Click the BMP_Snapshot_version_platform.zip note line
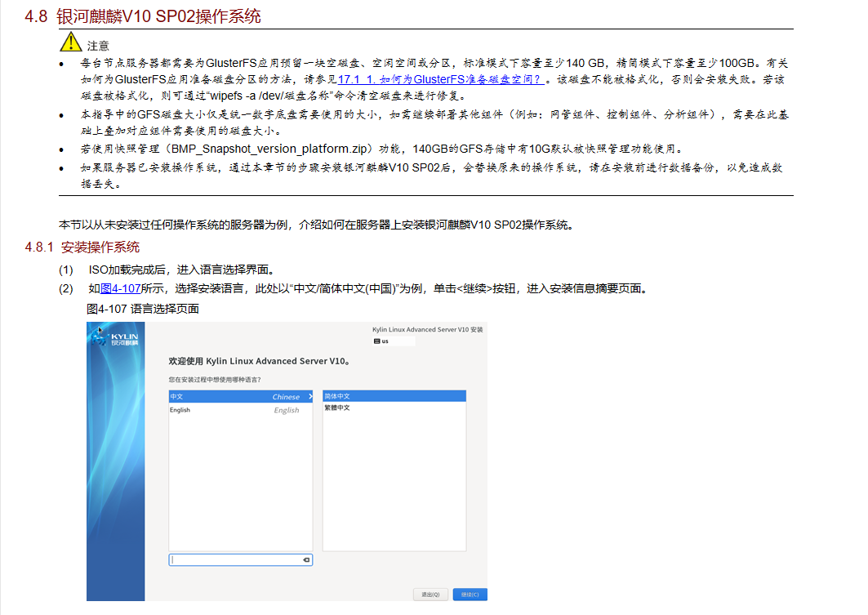The image size is (868, 615). [381, 149]
